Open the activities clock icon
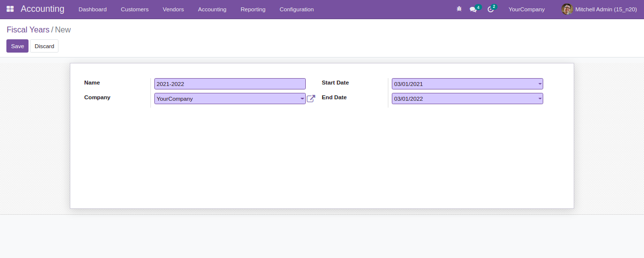644x258 pixels. tap(490, 9)
